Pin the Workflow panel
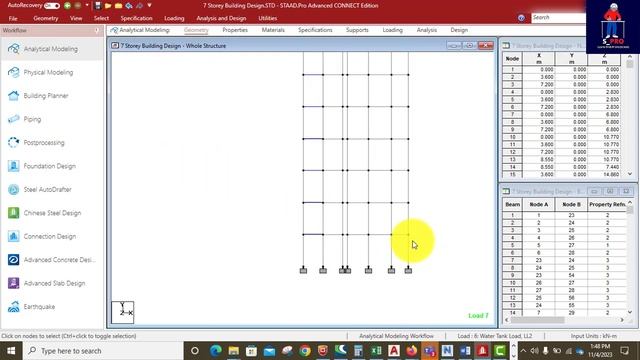This screenshot has height=360, width=640. pyautogui.click(x=97, y=31)
